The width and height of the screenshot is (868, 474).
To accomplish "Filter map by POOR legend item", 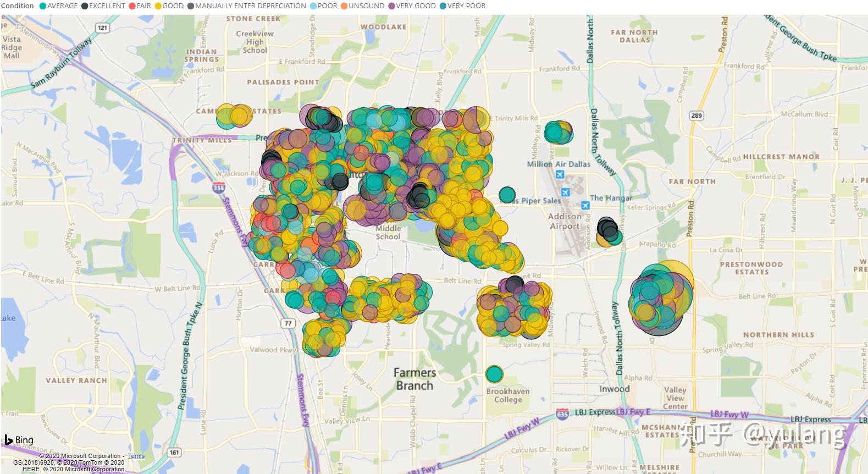I will click(x=323, y=5).
